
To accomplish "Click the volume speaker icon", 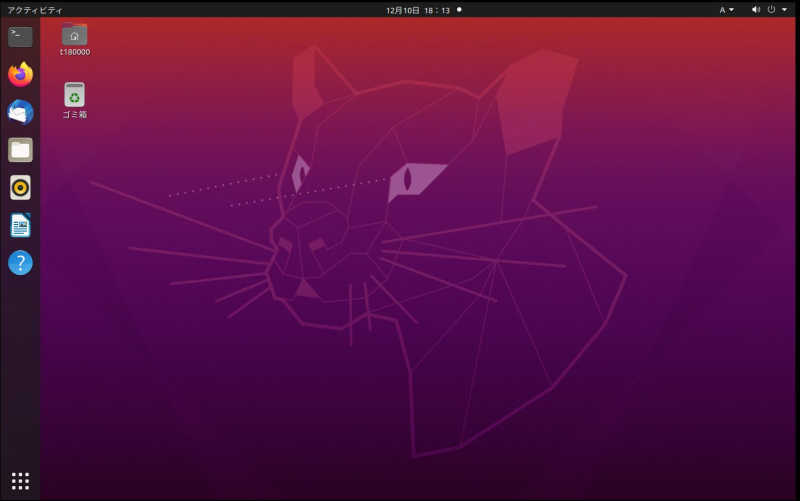I will click(x=756, y=10).
